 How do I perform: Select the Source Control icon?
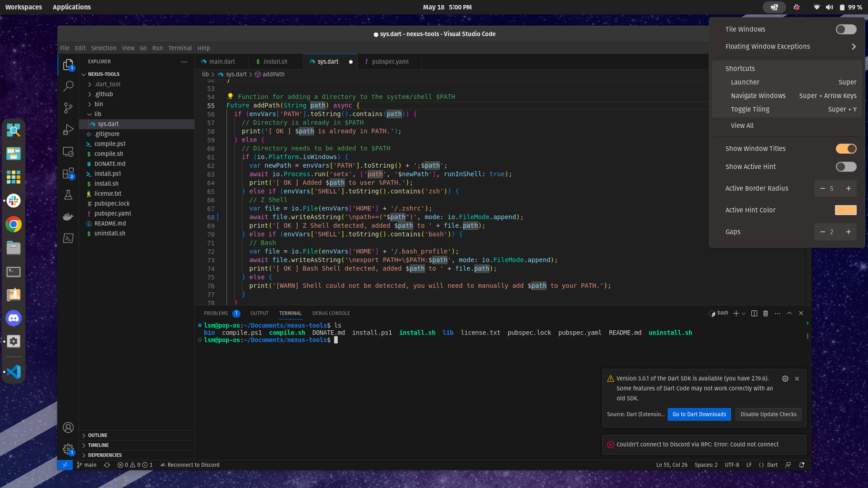click(x=68, y=107)
